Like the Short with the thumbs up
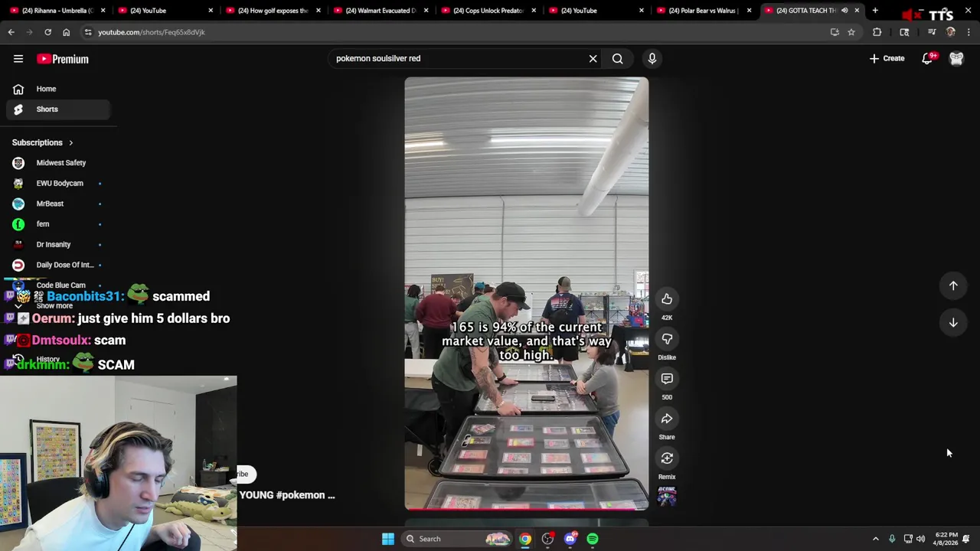Viewport: 980px width, 551px height. [x=667, y=299]
